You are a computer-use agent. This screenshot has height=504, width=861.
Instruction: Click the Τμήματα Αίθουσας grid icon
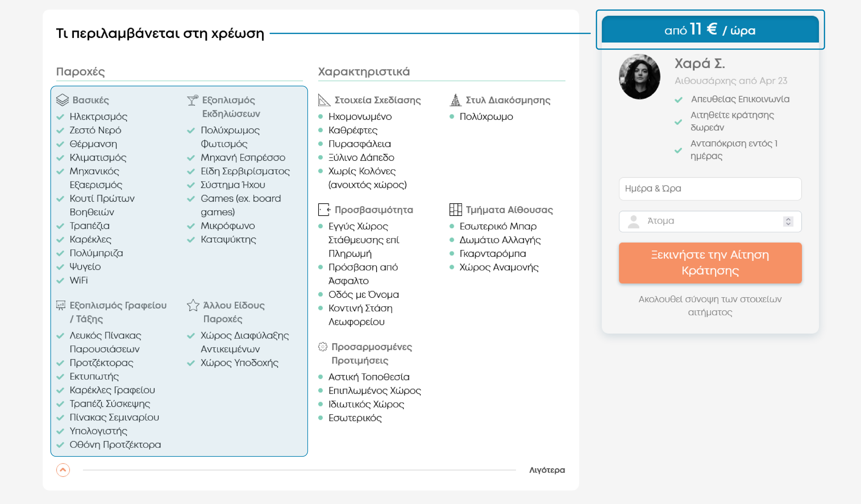[x=455, y=209]
